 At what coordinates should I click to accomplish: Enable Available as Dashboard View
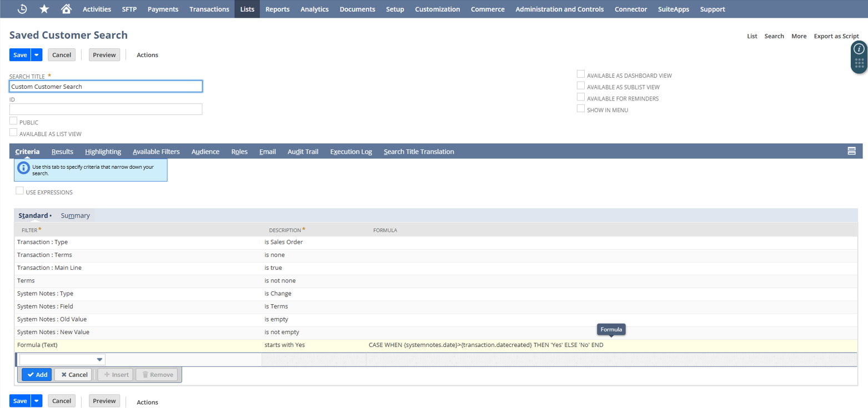click(x=581, y=74)
